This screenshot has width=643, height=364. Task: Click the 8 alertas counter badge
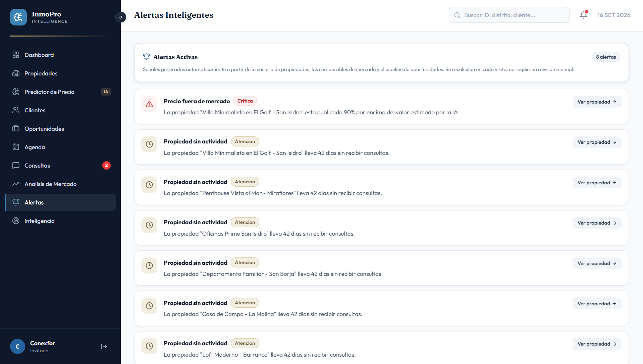[x=606, y=57]
